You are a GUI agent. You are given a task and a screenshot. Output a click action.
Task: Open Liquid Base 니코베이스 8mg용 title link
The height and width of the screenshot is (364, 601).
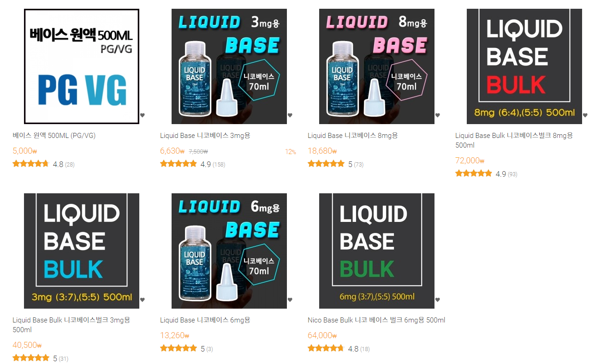[x=353, y=136]
